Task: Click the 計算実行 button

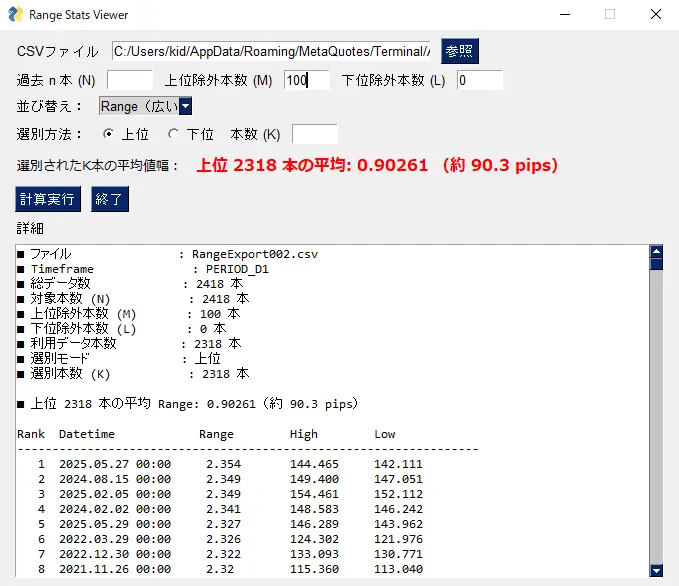Action: [x=48, y=199]
